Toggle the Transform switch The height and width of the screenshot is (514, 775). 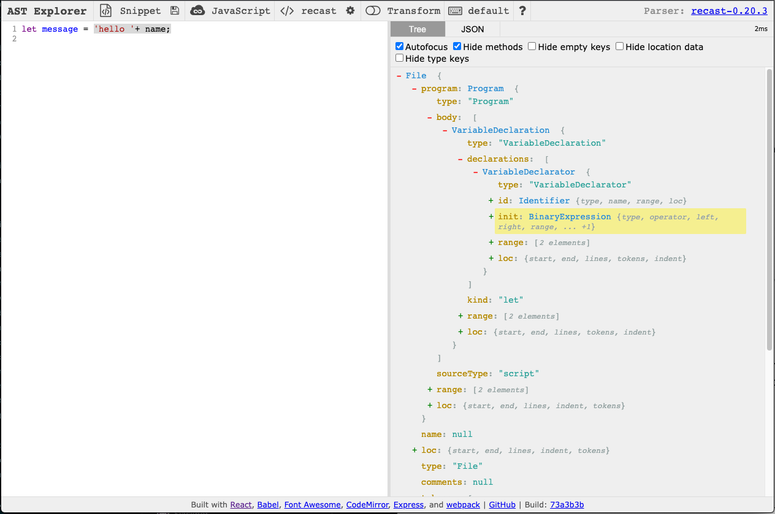373,11
